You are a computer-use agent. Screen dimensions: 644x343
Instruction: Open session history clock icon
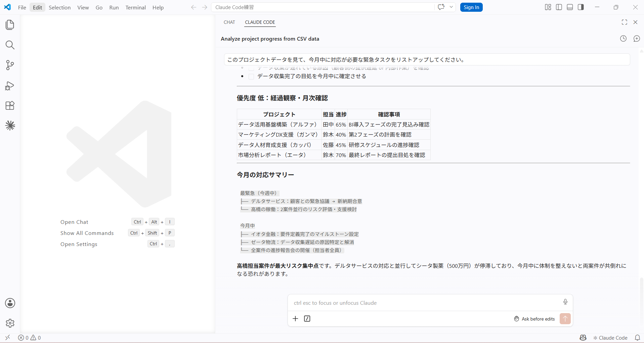623,39
